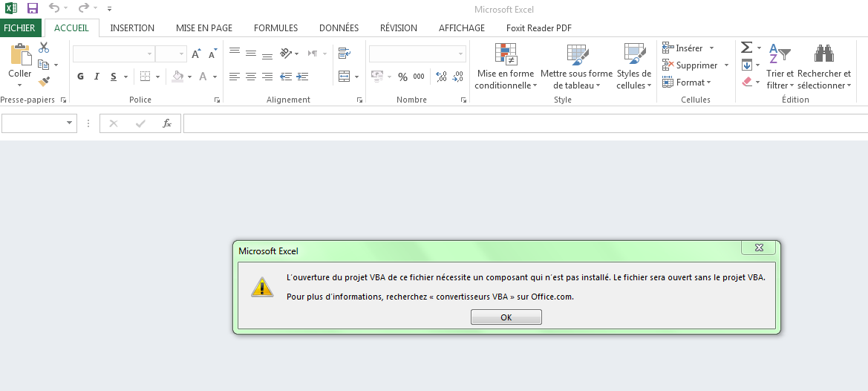Click the decrease decimal icon
The width and height of the screenshot is (868, 391).
pyautogui.click(x=458, y=77)
